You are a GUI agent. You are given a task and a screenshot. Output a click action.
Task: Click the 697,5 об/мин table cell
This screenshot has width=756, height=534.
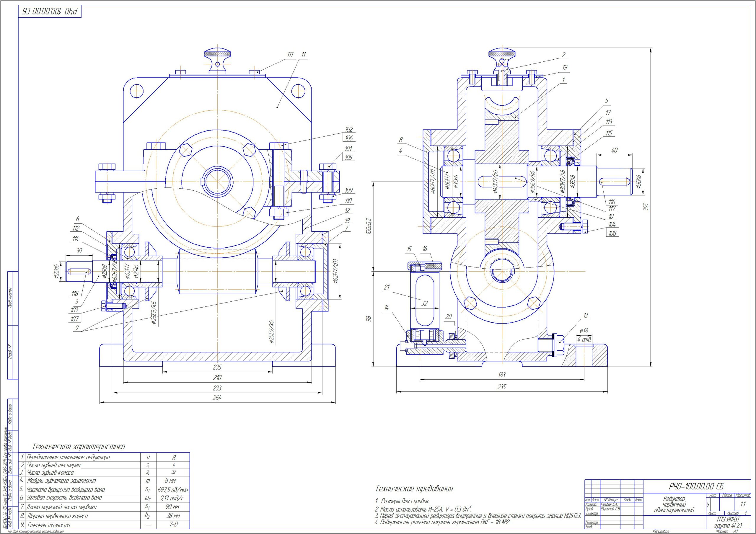click(x=173, y=489)
